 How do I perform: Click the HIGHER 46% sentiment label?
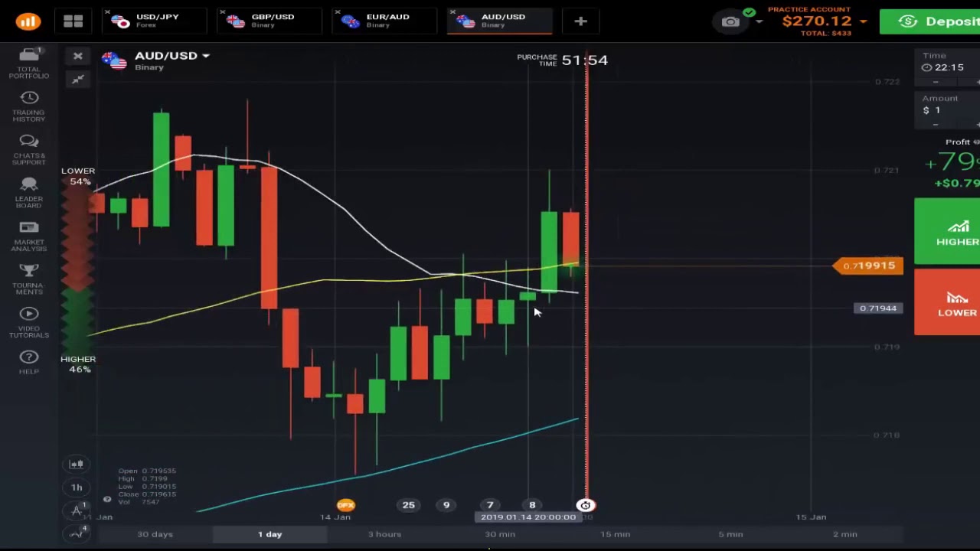[78, 364]
